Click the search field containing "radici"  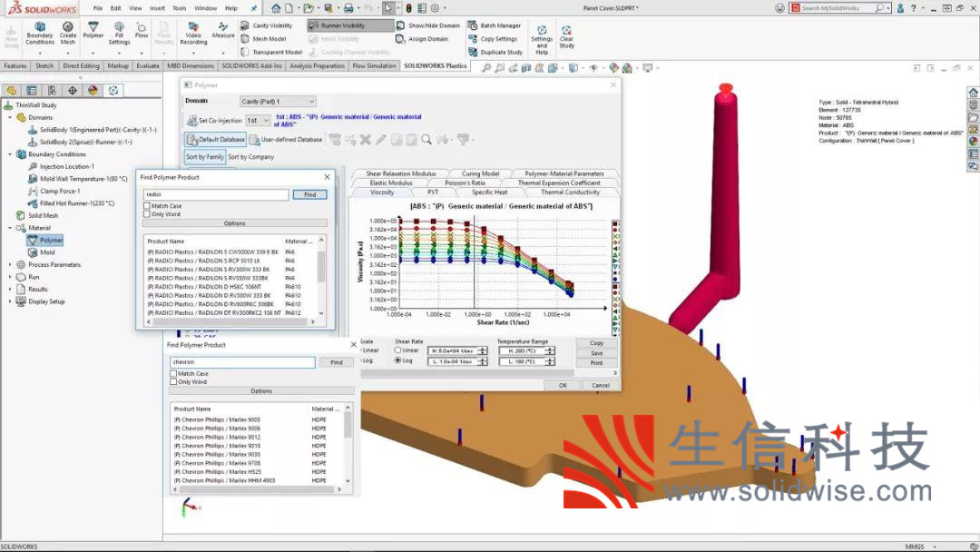(216, 194)
